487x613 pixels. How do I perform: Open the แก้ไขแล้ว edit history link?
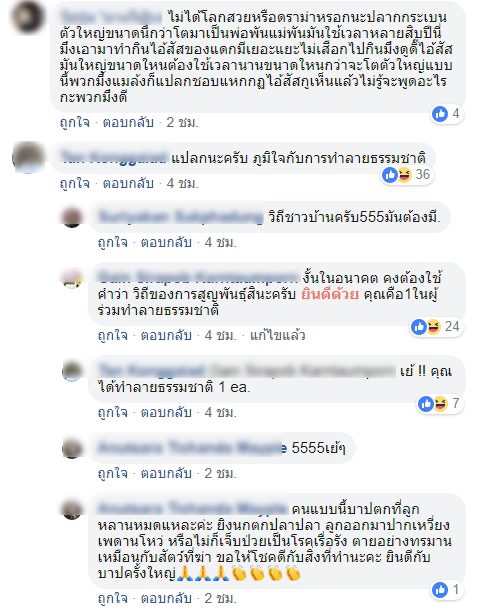(278, 335)
